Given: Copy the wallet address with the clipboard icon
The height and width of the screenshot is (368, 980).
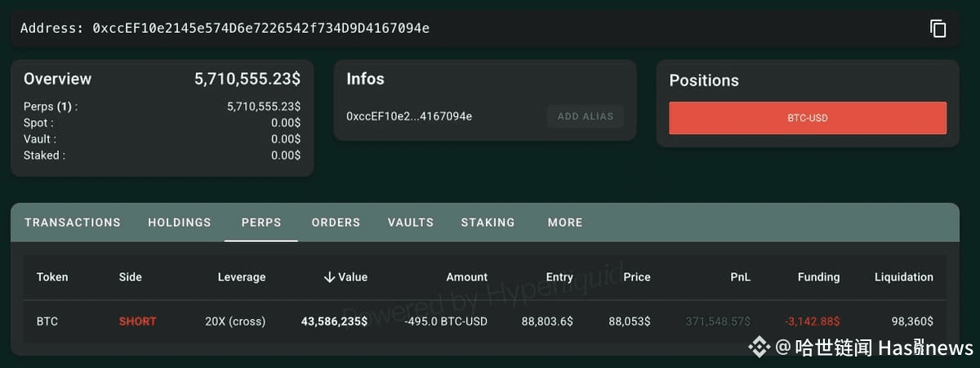Looking at the screenshot, I should (938, 29).
